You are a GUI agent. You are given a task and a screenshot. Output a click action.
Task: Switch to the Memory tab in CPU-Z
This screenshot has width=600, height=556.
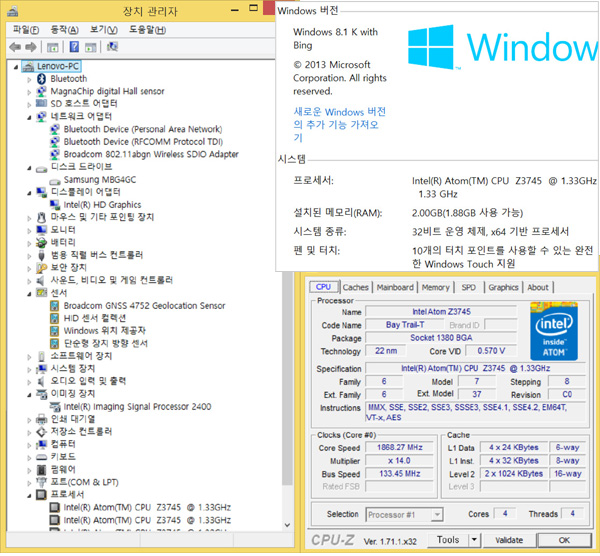(435, 287)
